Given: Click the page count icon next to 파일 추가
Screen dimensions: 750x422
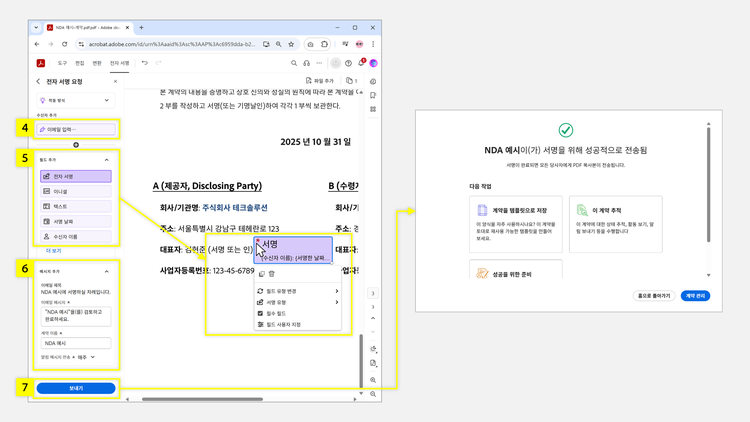Looking at the screenshot, I should click(352, 81).
